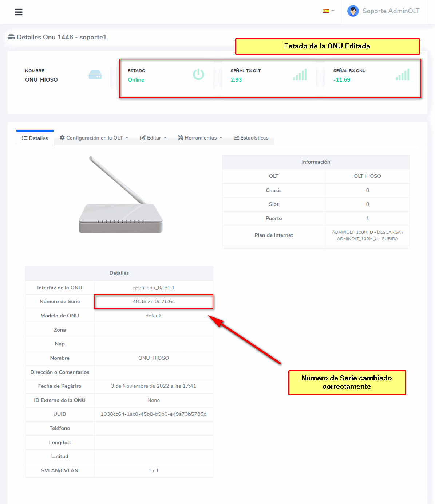This screenshot has height=504, width=435.
Task: Click the UUID value in Detalles table
Action: tap(154, 414)
